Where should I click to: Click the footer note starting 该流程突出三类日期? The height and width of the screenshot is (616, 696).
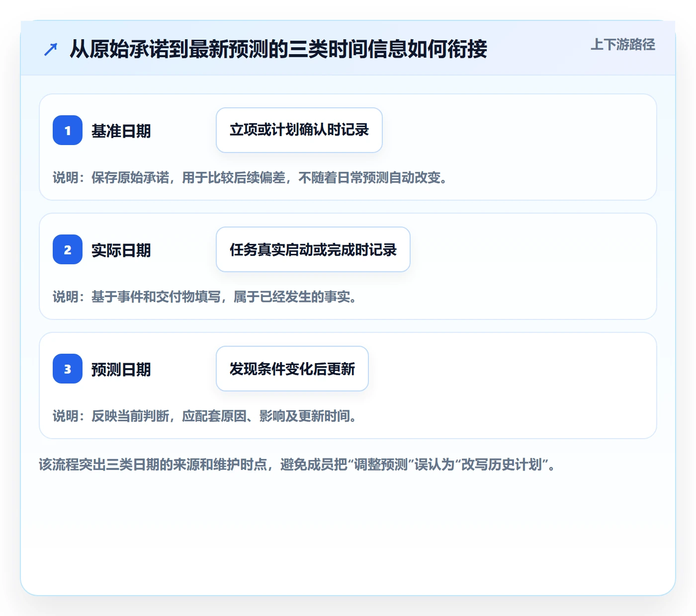pos(297,465)
